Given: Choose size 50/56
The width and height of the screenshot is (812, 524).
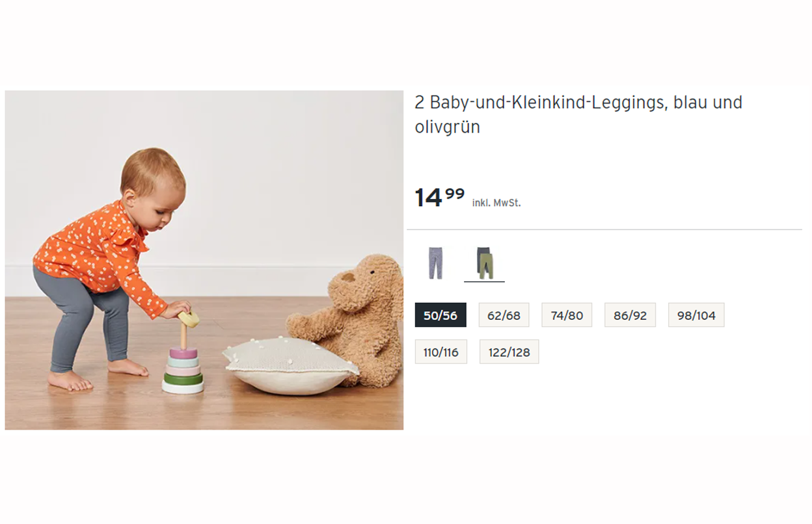Looking at the screenshot, I should point(440,315).
